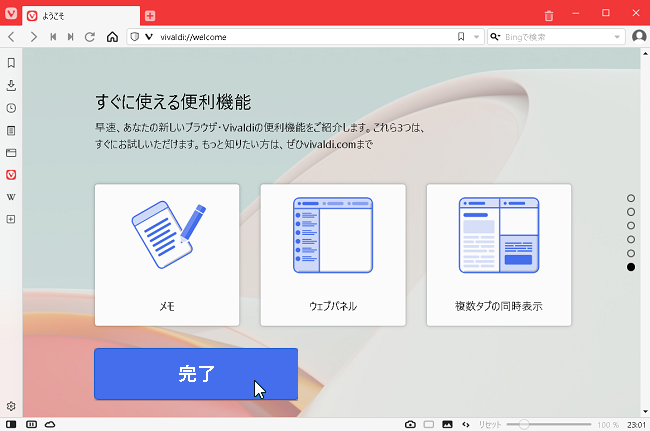Bookmark this page from address bar

coord(461,37)
